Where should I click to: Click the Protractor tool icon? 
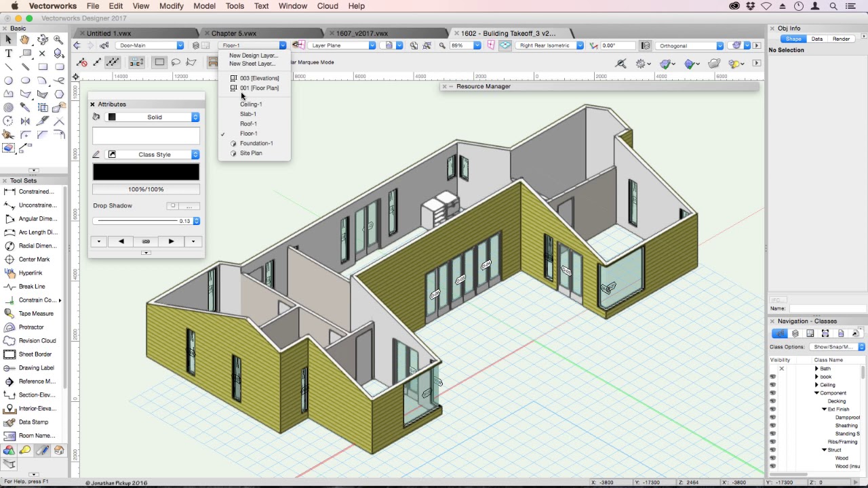9,327
